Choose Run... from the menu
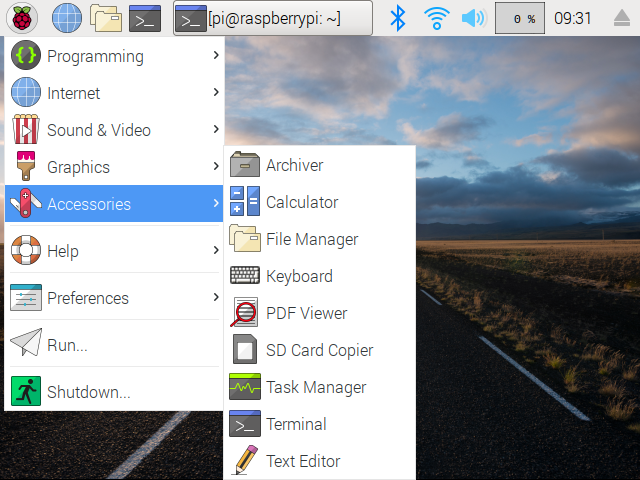The height and width of the screenshot is (480, 640). click(x=114, y=344)
